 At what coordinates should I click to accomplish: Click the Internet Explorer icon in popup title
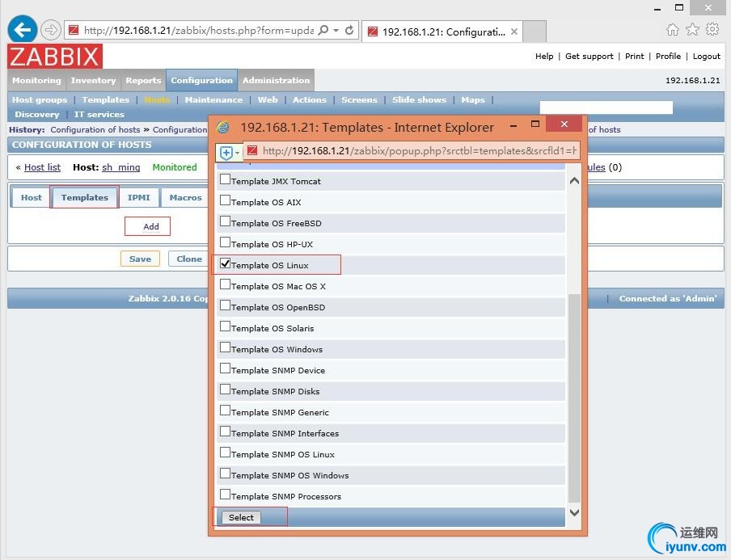pyautogui.click(x=223, y=127)
